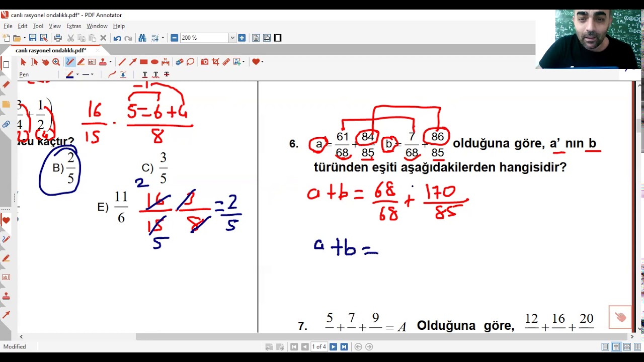Go to the next page

[x=333, y=347]
